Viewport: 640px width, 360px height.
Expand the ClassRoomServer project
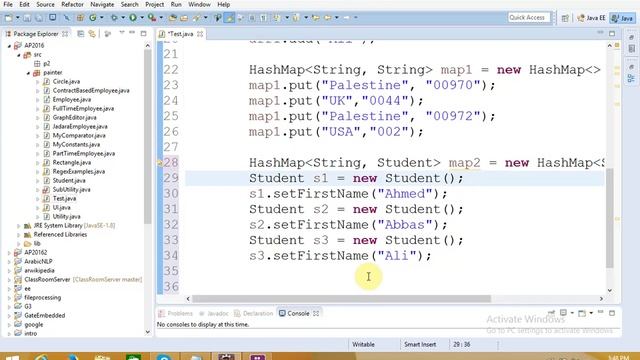point(9,280)
